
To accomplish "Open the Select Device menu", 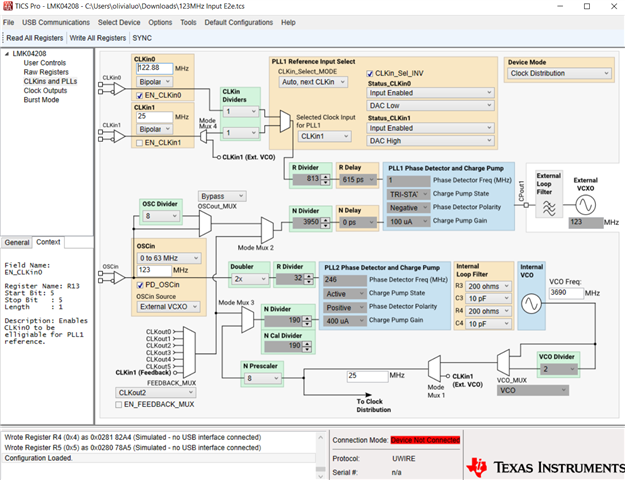I will (x=119, y=22).
